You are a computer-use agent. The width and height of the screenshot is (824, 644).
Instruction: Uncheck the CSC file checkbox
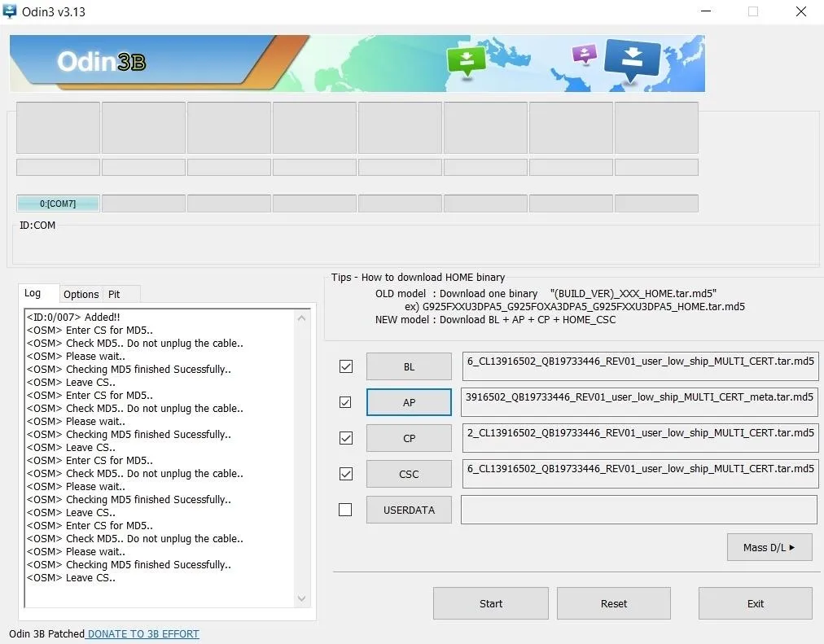[x=346, y=473]
